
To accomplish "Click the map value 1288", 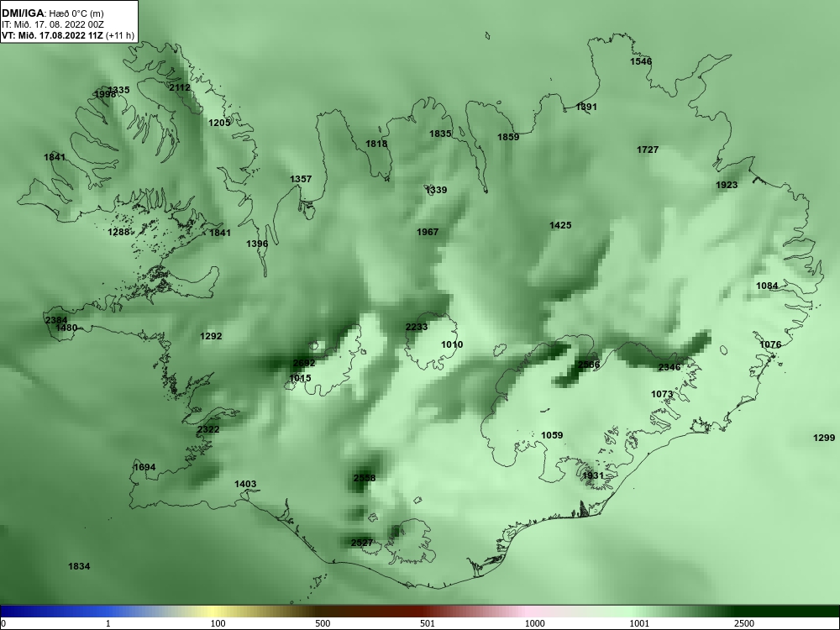I will coord(119,232).
